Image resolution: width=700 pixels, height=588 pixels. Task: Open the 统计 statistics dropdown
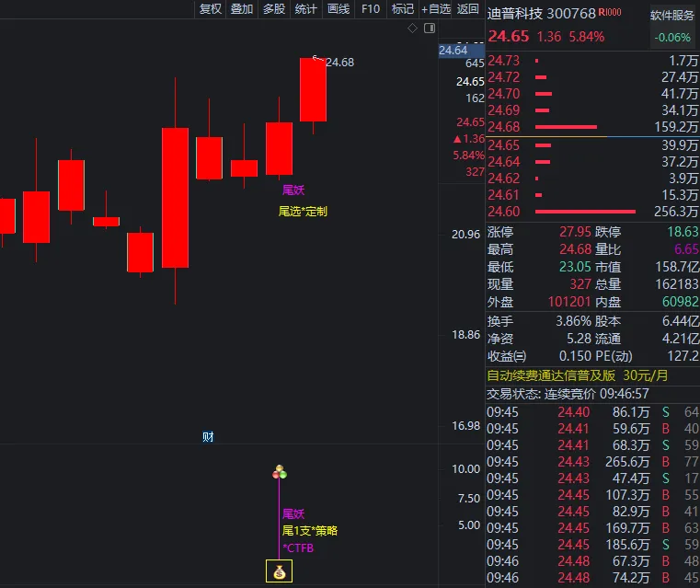[x=306, y=9]
